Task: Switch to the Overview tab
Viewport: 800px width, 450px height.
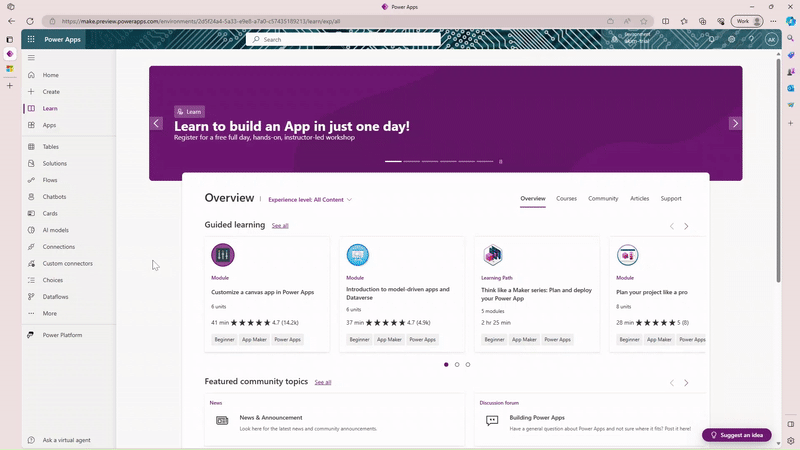Action: coord(533,198)
